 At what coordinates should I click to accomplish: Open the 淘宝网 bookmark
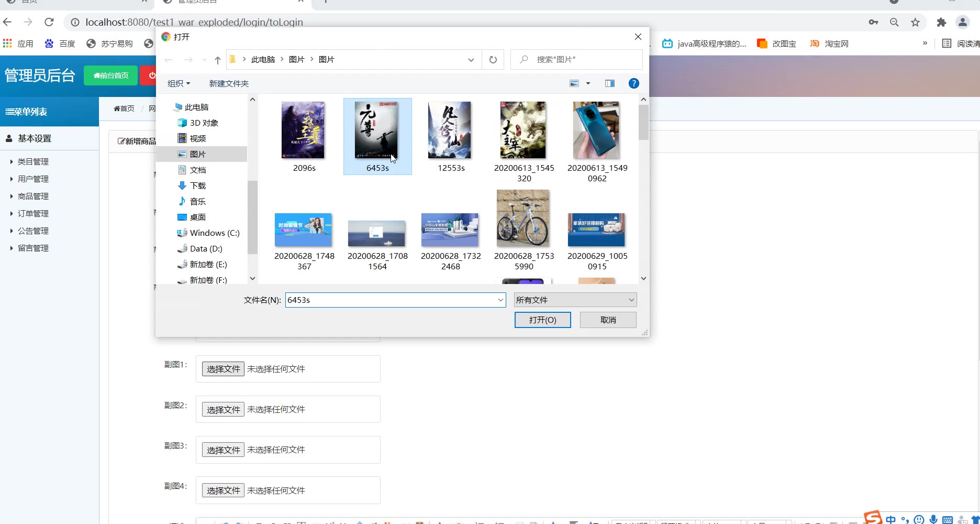(829, 43)
